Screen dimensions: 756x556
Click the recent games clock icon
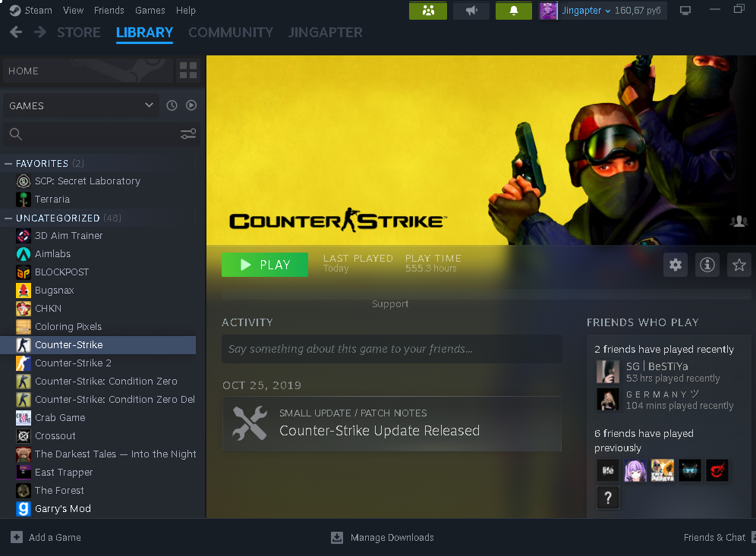coord(172,105)
